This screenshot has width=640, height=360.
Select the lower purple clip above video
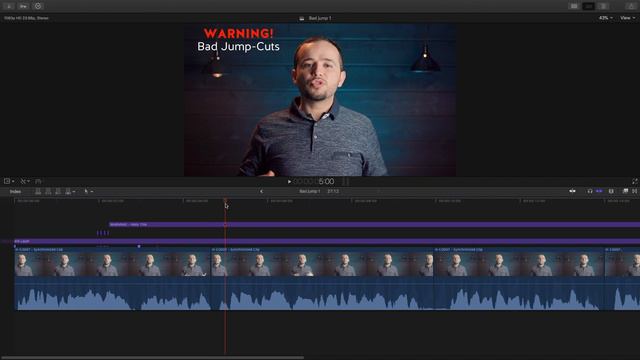327,241
